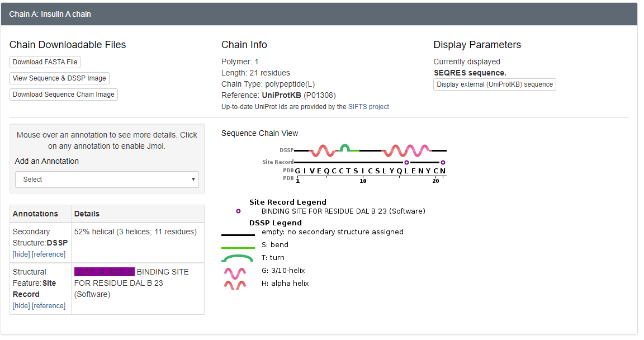Click View Sequence & DSSP Image button
644x340 pixels.
[59, 78]
